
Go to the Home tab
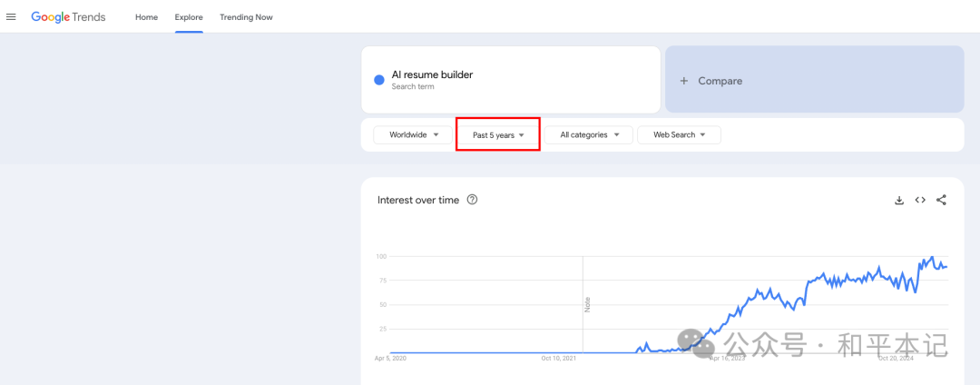[x=146, y=17]
